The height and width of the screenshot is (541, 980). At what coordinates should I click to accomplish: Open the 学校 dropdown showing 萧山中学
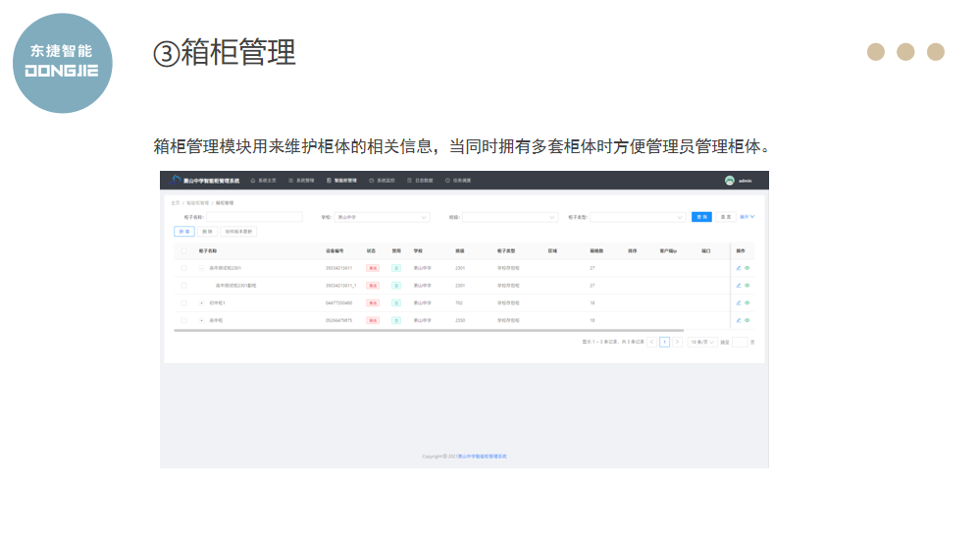click(x=382, y=217)
